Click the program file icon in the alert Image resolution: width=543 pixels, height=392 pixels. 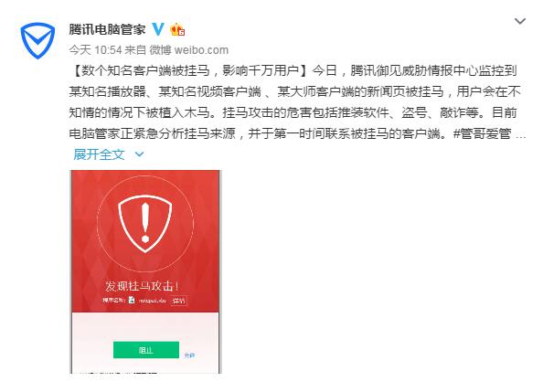pyautogui.click(x=132, y=300)
